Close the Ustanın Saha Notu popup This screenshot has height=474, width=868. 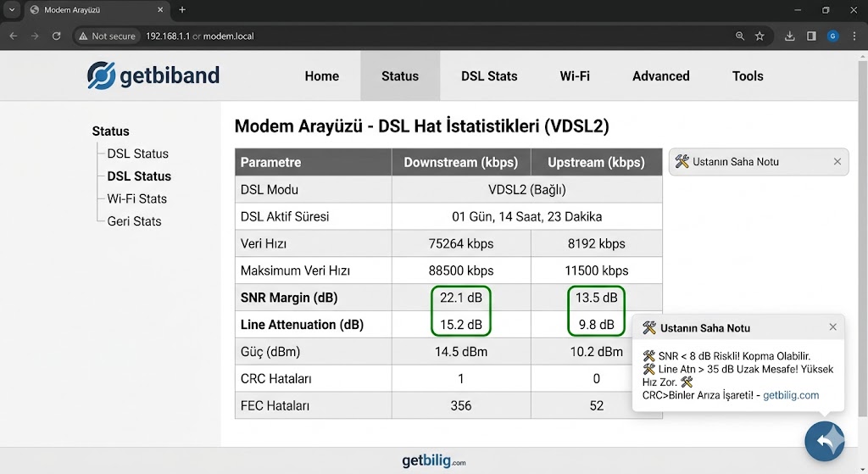click(x=832, y=327)
